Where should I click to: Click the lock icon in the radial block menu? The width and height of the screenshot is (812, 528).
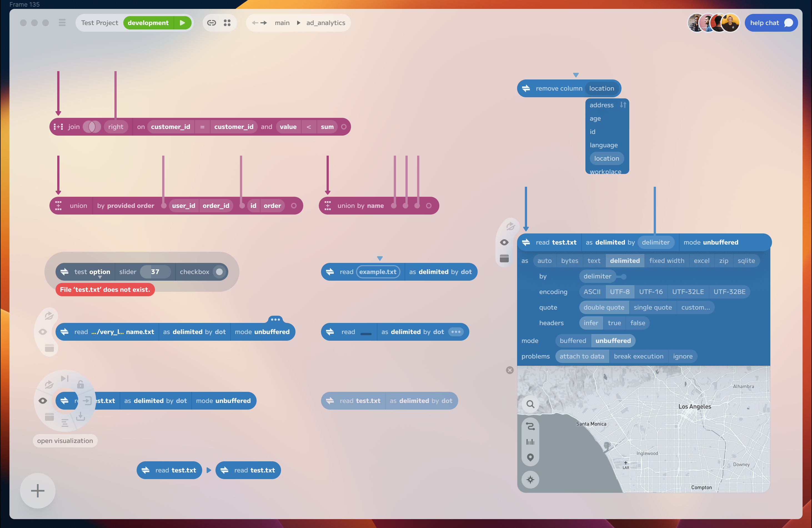coord(81,384)
